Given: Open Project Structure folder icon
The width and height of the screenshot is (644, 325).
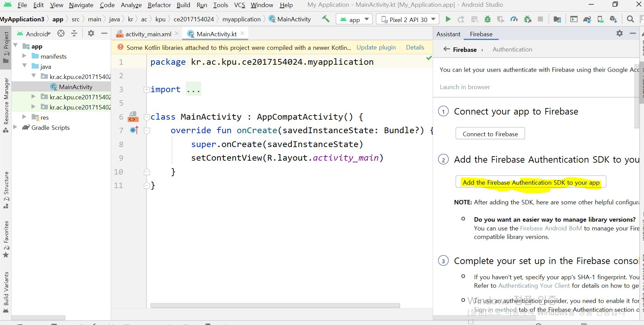Looking at the screenshot, I should [x=557, y=19].
